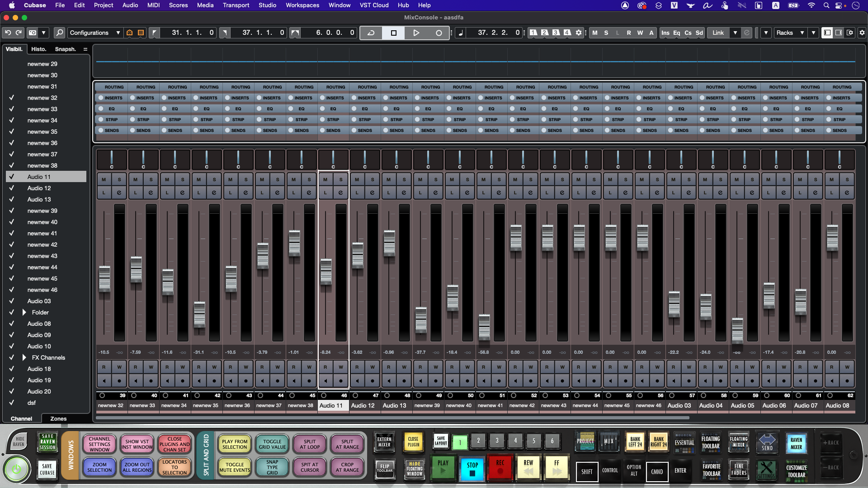
Task: Open the Transport menu
Action: 236,5
